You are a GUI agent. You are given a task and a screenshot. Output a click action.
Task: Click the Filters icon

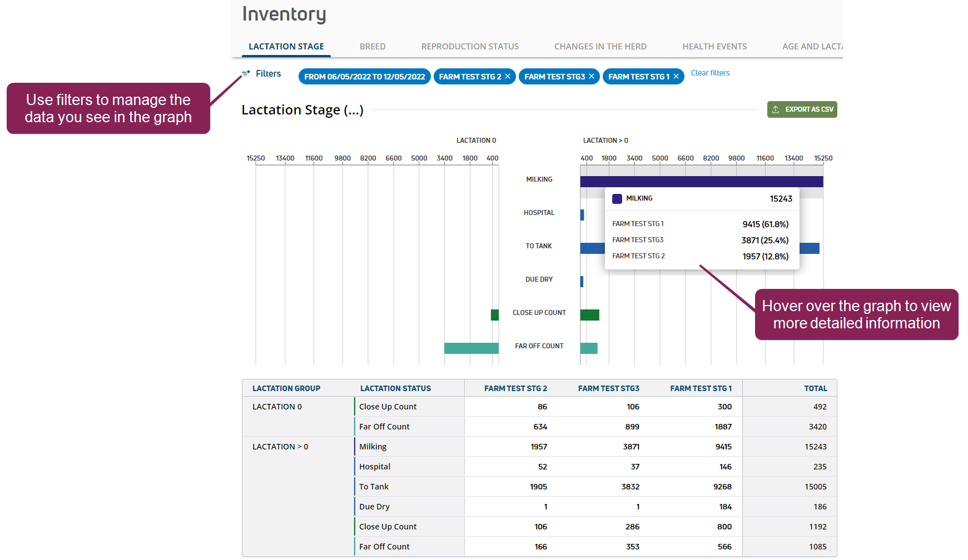pos(246,74)
